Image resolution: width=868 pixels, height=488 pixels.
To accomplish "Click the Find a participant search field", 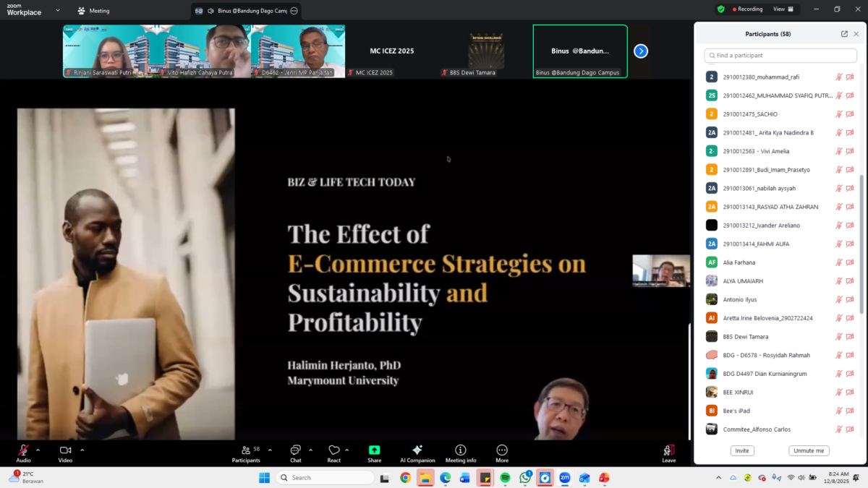I will [x=780, y=56].
